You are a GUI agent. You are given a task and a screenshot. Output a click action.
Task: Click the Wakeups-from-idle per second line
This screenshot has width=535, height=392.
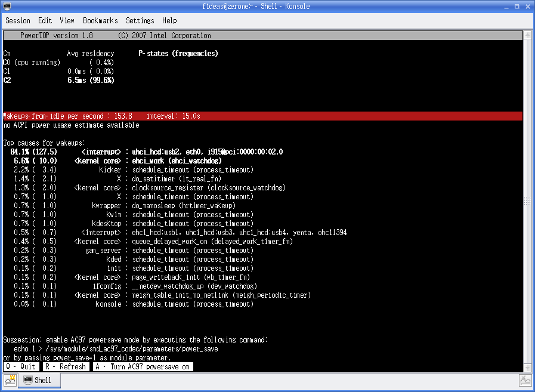pyautogui.click(x=262, y=116)
